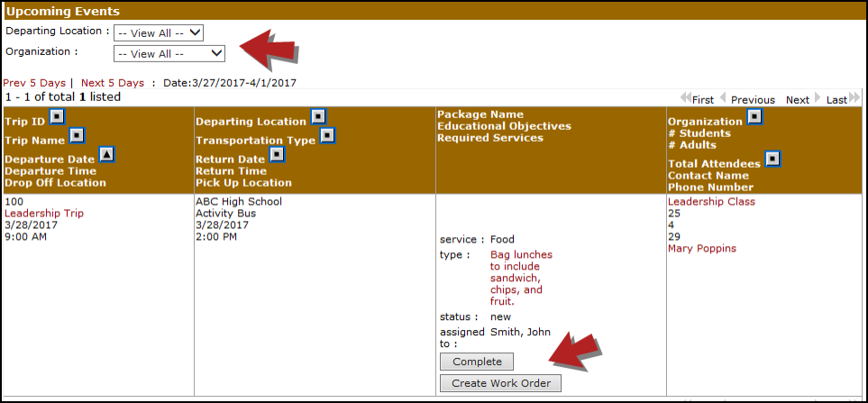Sort by Trip ID icon
This screenshot has width=868, height=403.
tap(57, 117)
